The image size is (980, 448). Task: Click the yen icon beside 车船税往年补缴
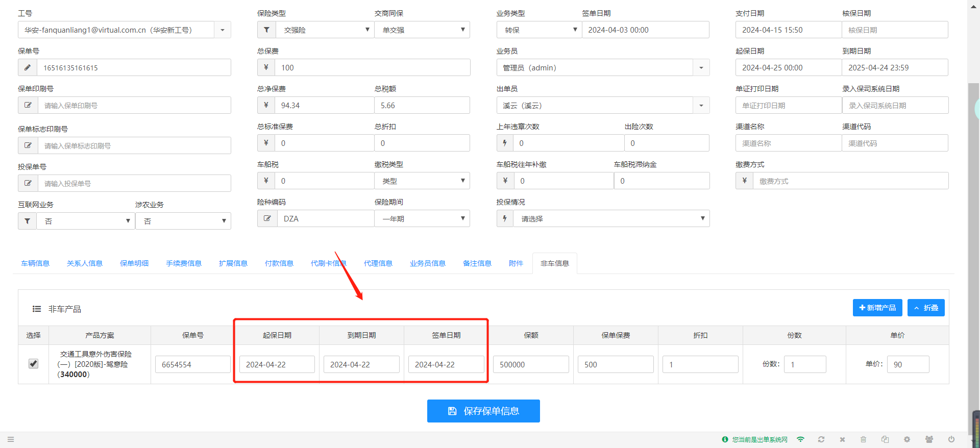coord(505,181)
